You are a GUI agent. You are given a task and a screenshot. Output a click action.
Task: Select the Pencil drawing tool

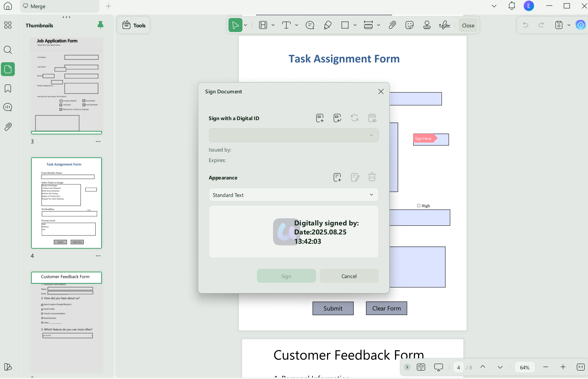(x=328, y=25)
